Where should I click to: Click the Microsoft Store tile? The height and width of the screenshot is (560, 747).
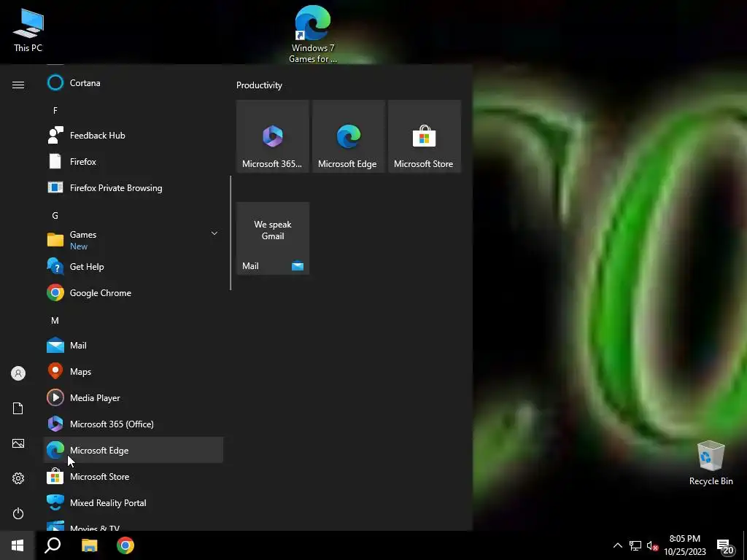point(425,136)
